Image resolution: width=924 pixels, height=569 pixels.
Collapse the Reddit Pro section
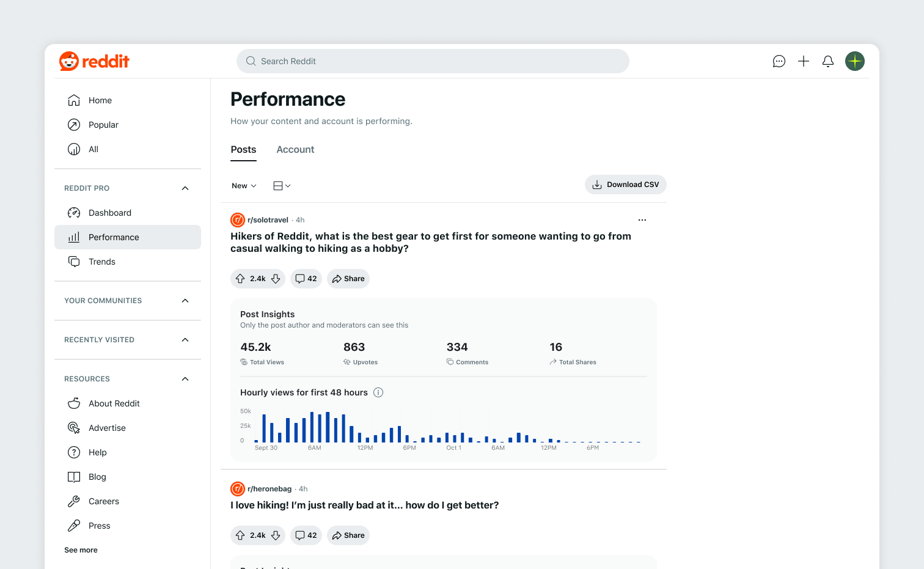pos(185,188)
